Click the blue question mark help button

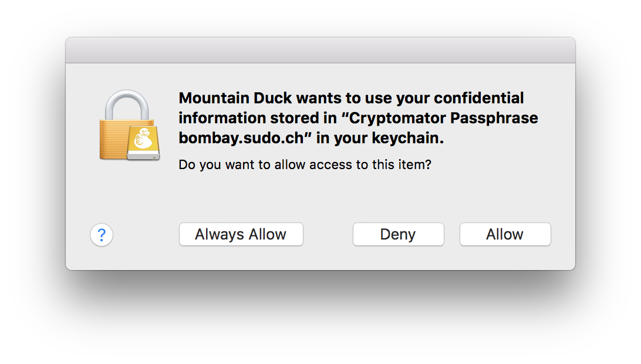pyautogui.click(x=102, y=235)
